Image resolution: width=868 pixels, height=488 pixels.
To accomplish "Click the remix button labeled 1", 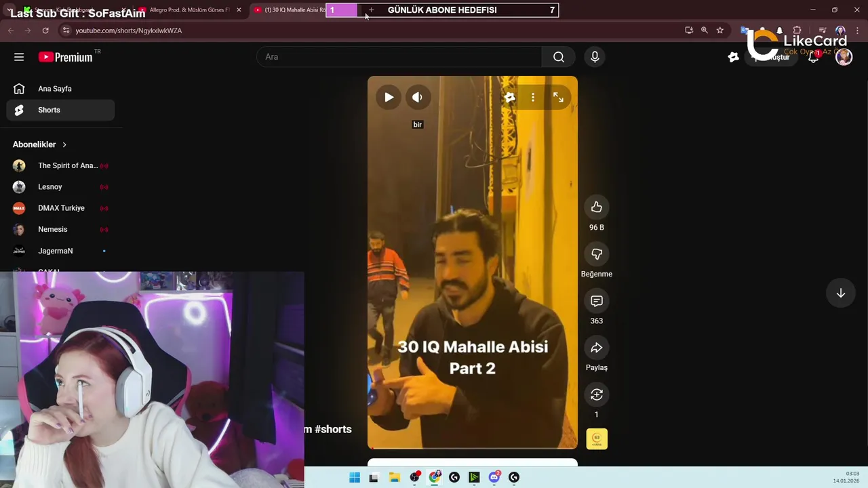I will (x=597, y=394).
